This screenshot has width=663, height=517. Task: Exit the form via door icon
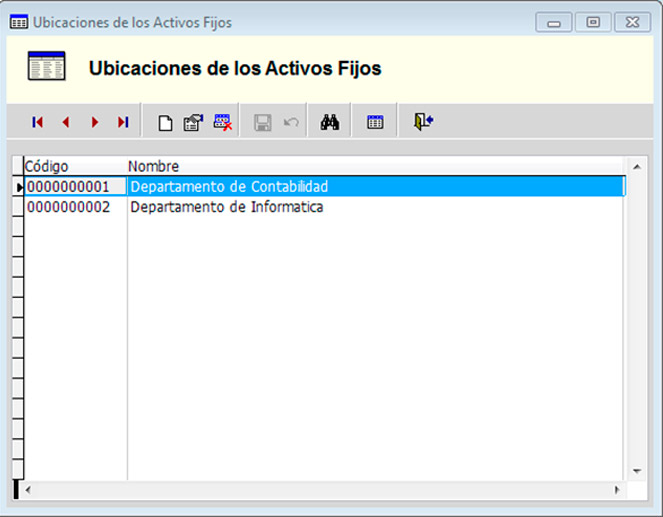point(423,122)
